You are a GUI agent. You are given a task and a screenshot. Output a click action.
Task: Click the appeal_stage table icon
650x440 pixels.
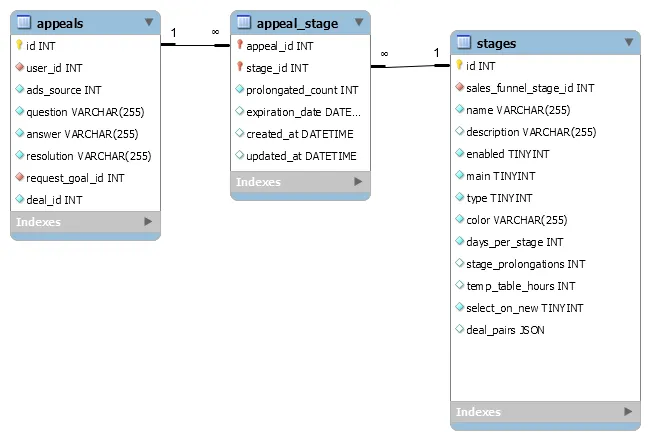click(244, 22)
